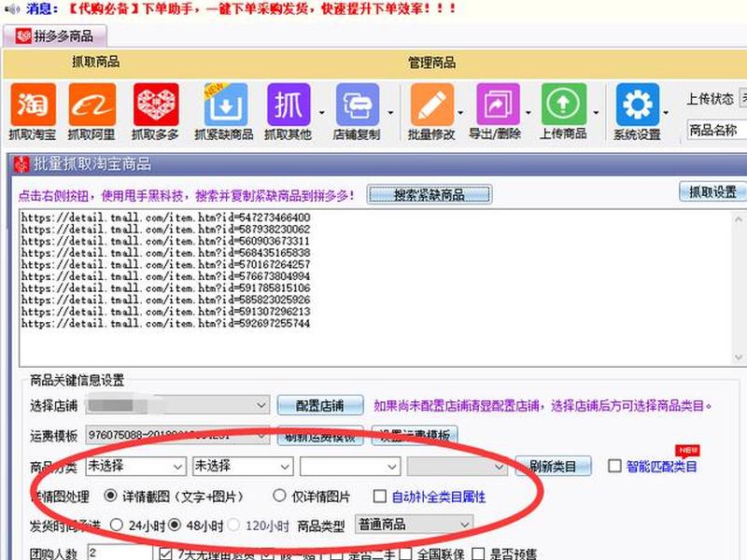Click the 刷新类目 button

(553, 466)
